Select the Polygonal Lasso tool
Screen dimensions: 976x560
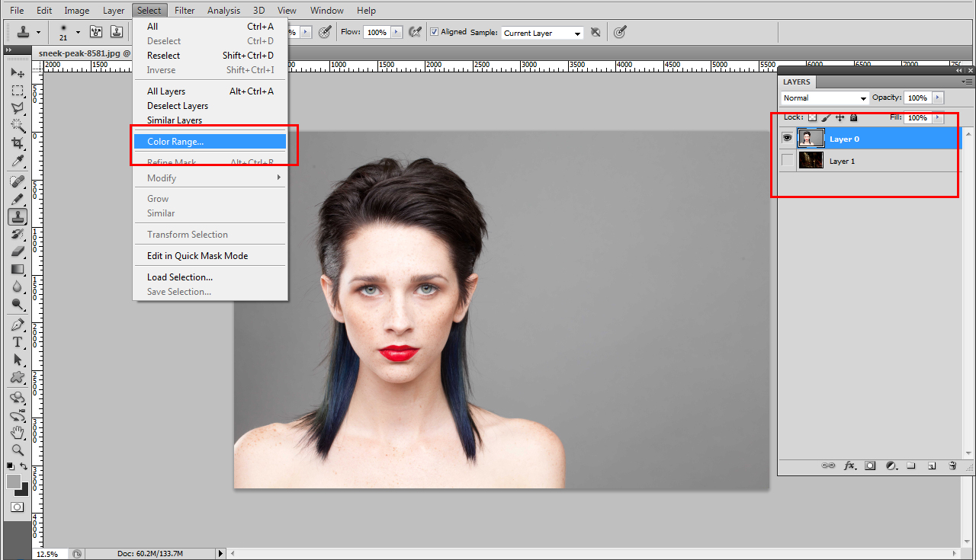pyautogui.click(x=17, y=108)
